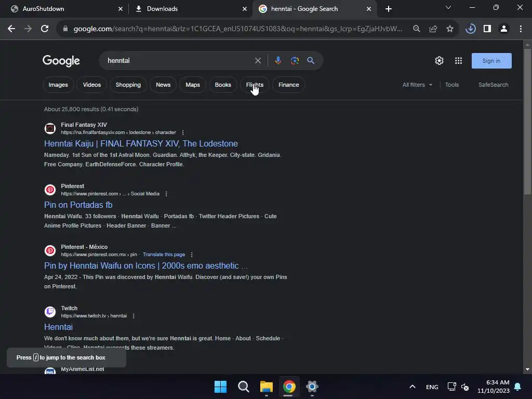Click the Chrome address bar URL
The image size is (532, 399).
[x=237, y=29]
